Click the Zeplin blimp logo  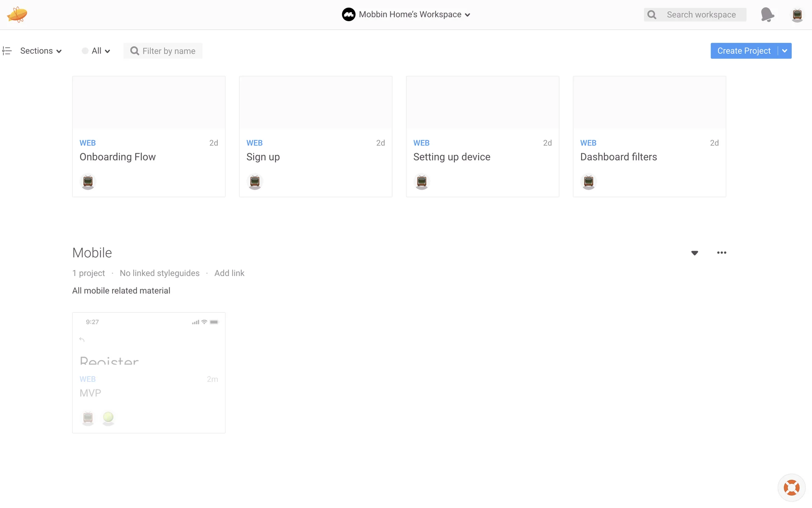point(17,14)
